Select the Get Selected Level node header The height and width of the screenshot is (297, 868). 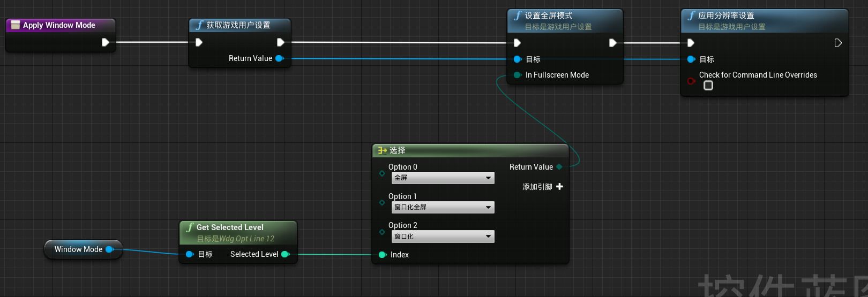click(x=230, y=227)
